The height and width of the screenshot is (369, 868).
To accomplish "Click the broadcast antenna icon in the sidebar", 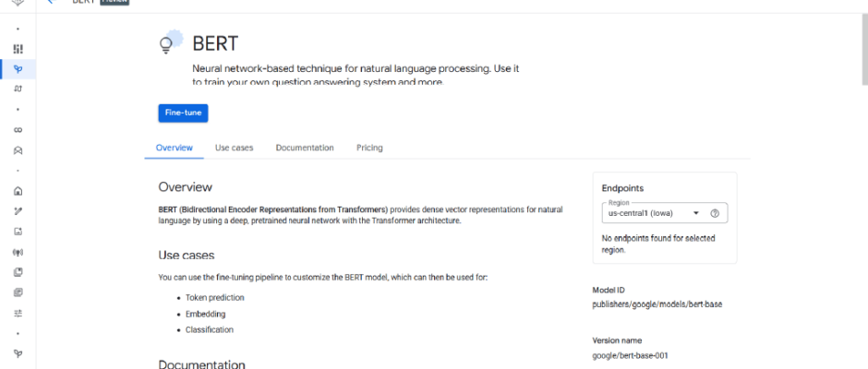I will coord(18,252).
